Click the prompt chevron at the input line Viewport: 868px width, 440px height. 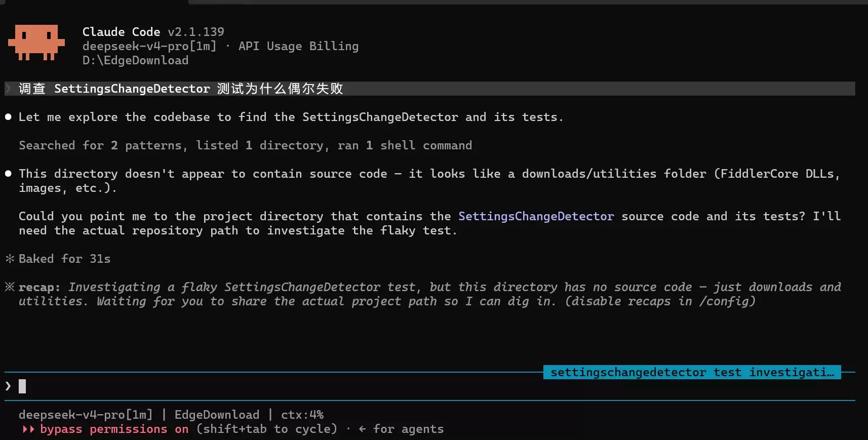point(8,386)
